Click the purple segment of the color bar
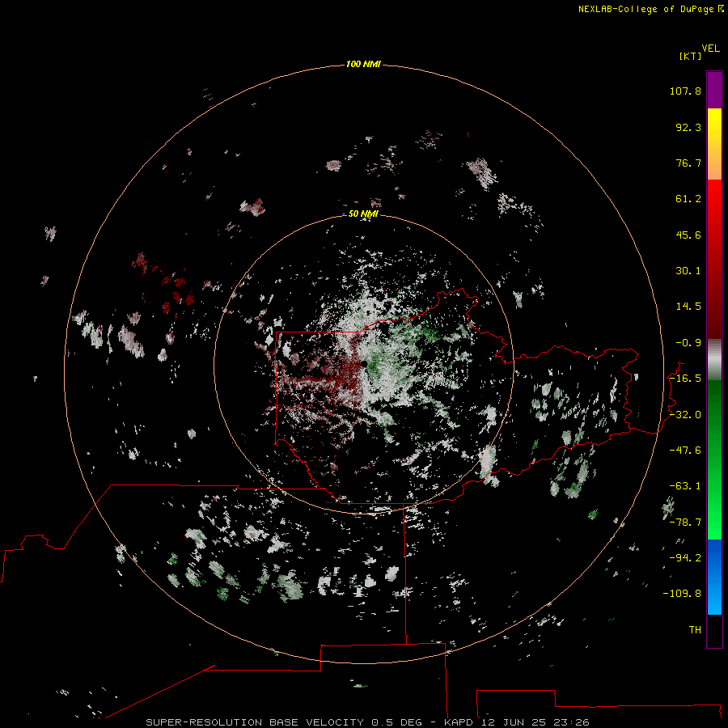Viewport: 728px width, 728px height. pos(714,90)
